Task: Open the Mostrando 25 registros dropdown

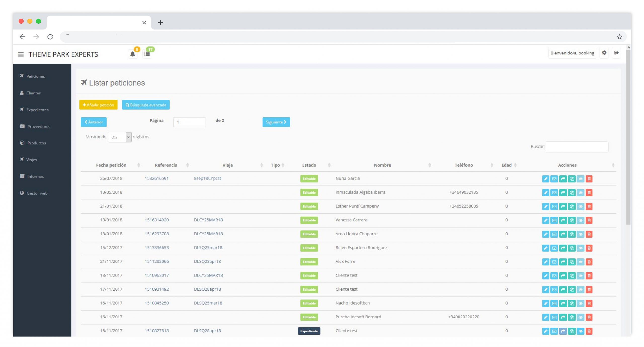Action: click(x=119, y=137)
